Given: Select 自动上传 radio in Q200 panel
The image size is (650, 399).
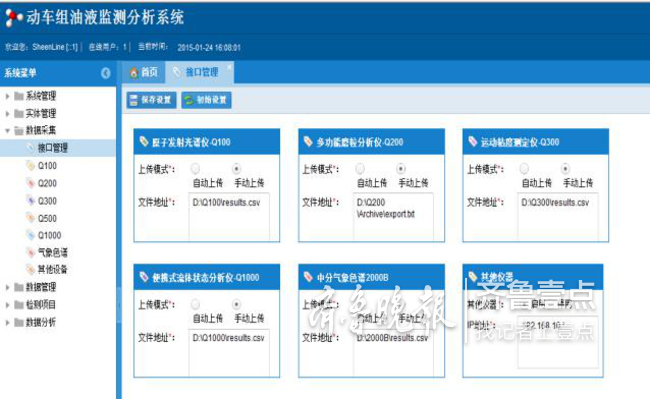Looking at the screenshot, I should click(360, 169).
